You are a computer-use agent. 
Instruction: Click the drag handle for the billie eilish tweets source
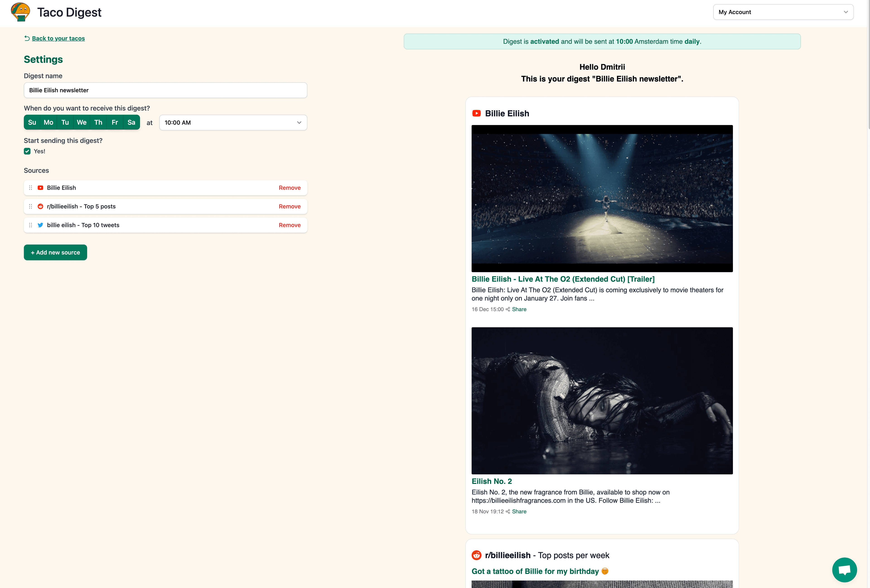click(31, 225)
